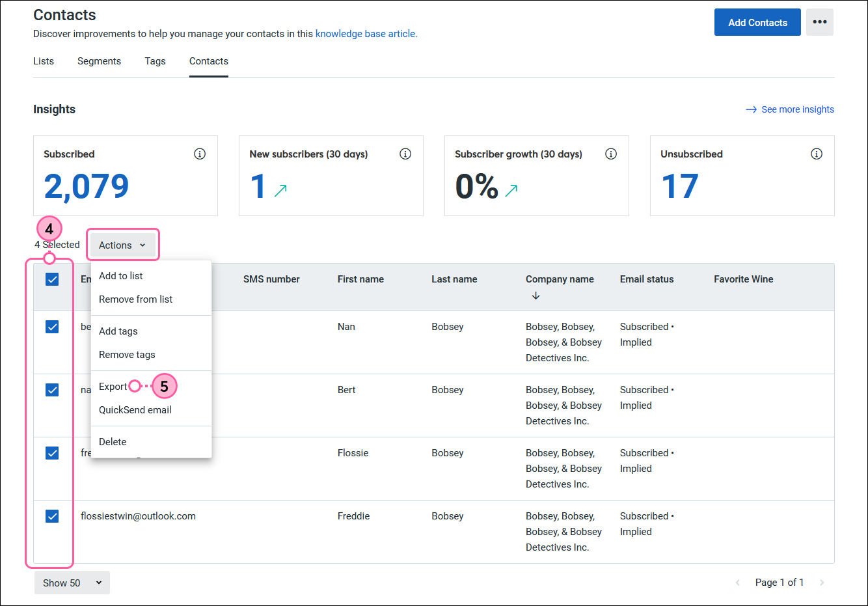Click the Email status column header
868x606 pixels.
647,279
